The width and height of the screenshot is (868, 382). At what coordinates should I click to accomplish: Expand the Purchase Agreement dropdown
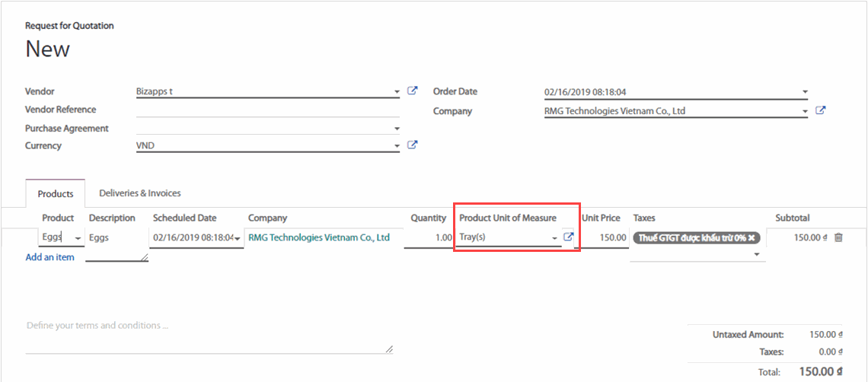tap(397, 129)
